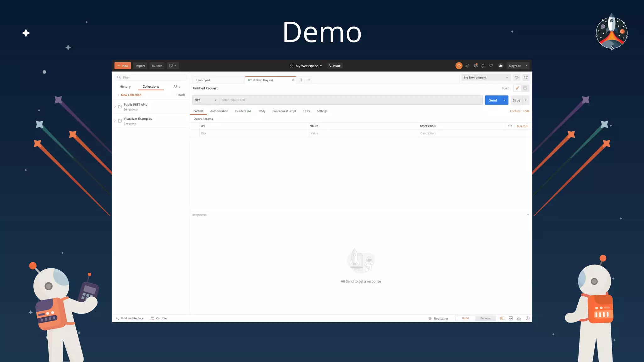
Task: Click the blue Send button
Action: pyautogui.click(x=493, y=100)
